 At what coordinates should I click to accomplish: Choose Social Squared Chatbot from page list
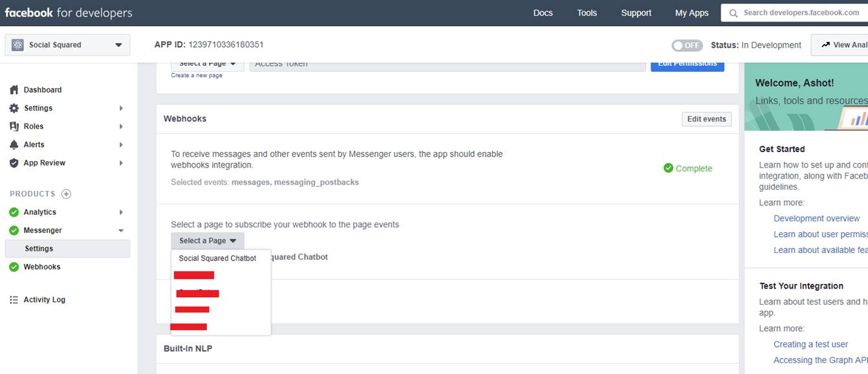(x=217, y=258)
